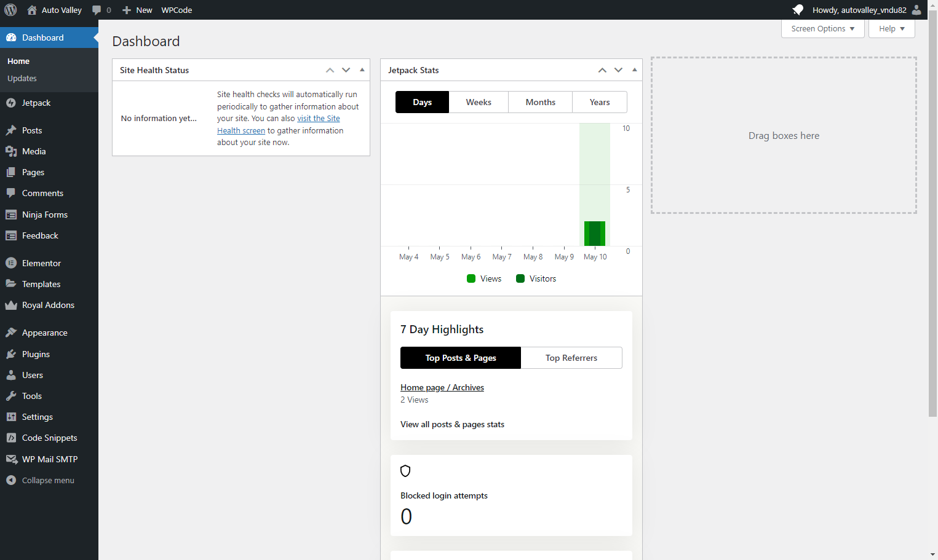
Task: Show Top Referrers highlights tab
Action: (571, 358)
